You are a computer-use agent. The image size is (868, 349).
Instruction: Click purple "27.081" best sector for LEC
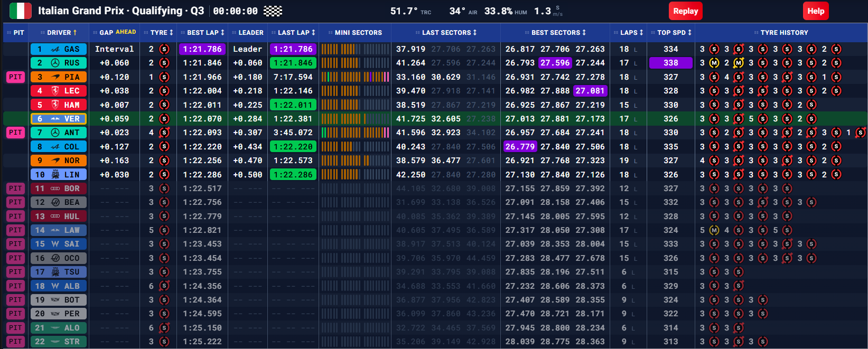590,91
